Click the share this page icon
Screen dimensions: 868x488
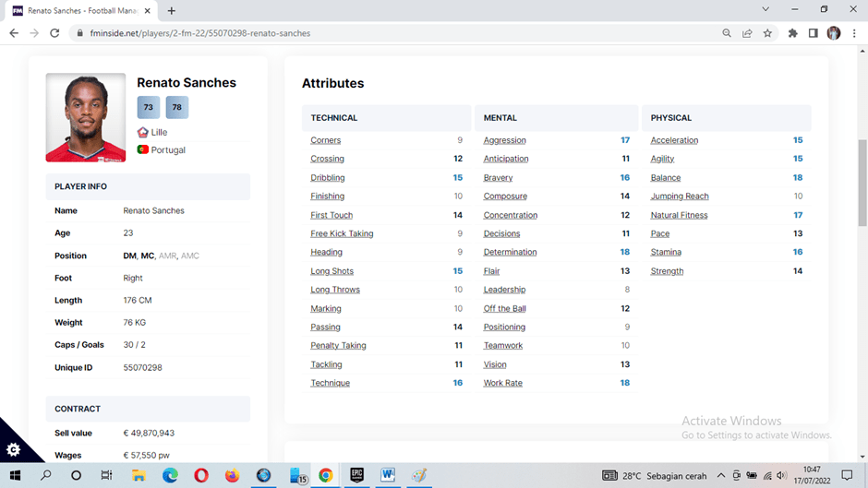pyautogui.click(x=747, y=33)
